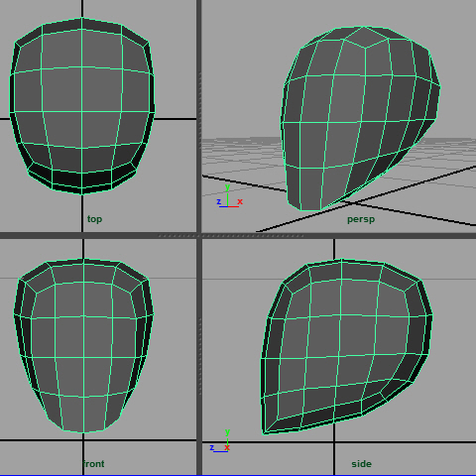Screen dimensions: 476x476
Task: Click the "top" viewport label
Action: [x=94, y=219]
